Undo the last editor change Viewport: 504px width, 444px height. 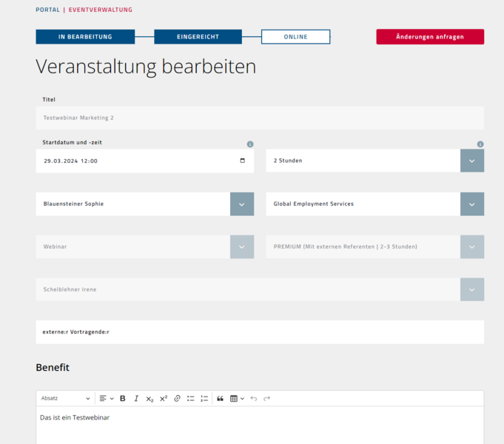(x=254, y=398)
